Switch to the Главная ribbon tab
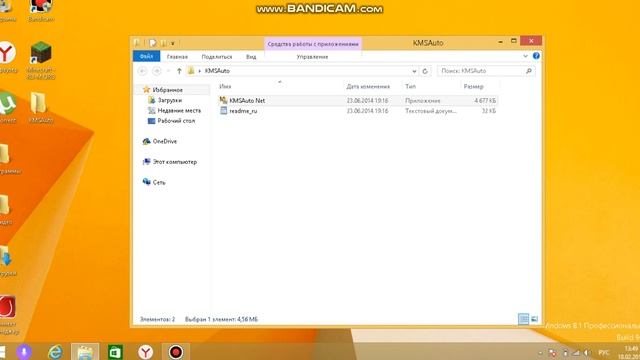The height and width of the screenshot is (360, 640). pos(177,57)
